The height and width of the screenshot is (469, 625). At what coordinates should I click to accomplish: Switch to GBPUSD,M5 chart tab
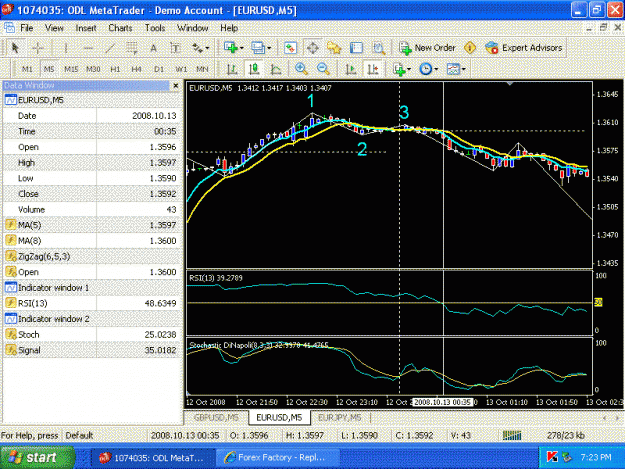point(216,418)
